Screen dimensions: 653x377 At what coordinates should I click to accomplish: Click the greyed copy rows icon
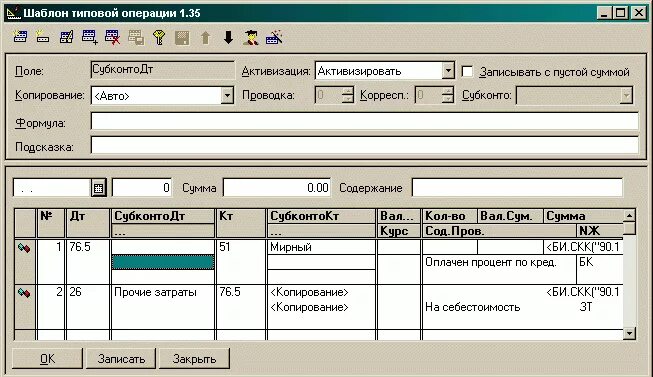point(136,37)
